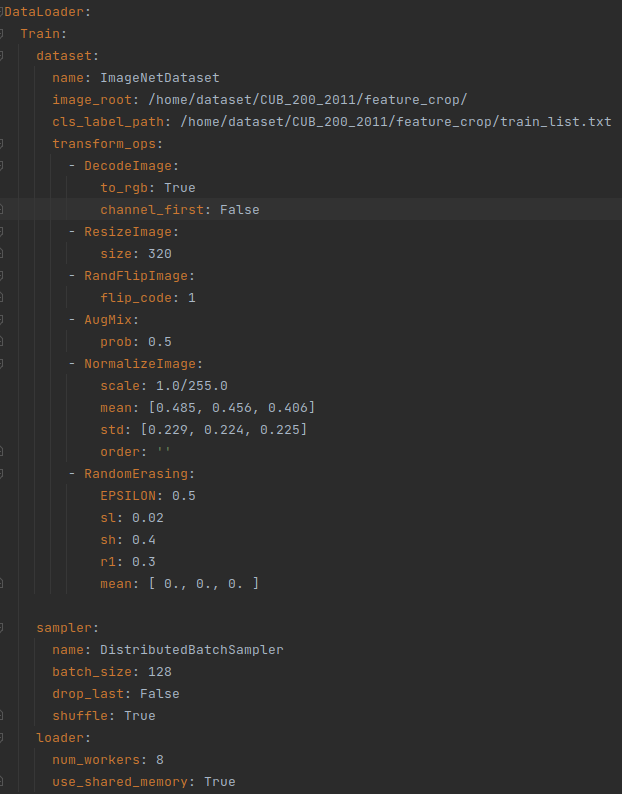Click the batch_size value 128

coord(160,672)
